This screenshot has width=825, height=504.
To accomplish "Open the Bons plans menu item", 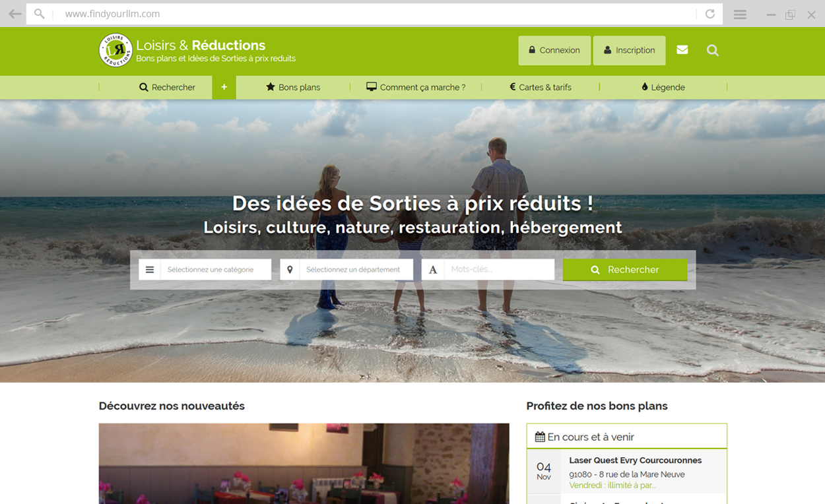I will point(293,87).
